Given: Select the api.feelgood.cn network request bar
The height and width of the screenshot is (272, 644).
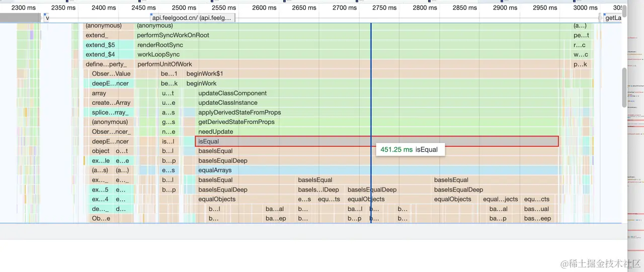Looking at the screenshot, I should pos(193,18).
